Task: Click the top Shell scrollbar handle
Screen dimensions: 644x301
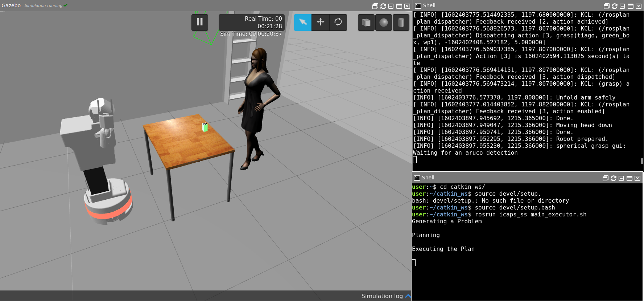Action: (x=642, y=161)
